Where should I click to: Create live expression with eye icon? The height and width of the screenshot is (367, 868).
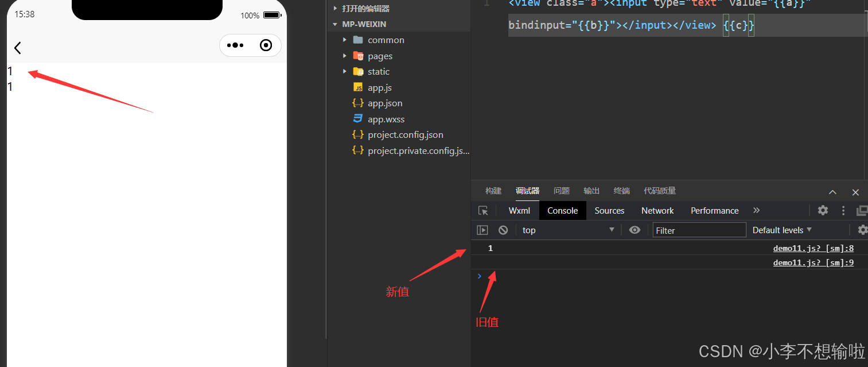click(x=635, y=230)
